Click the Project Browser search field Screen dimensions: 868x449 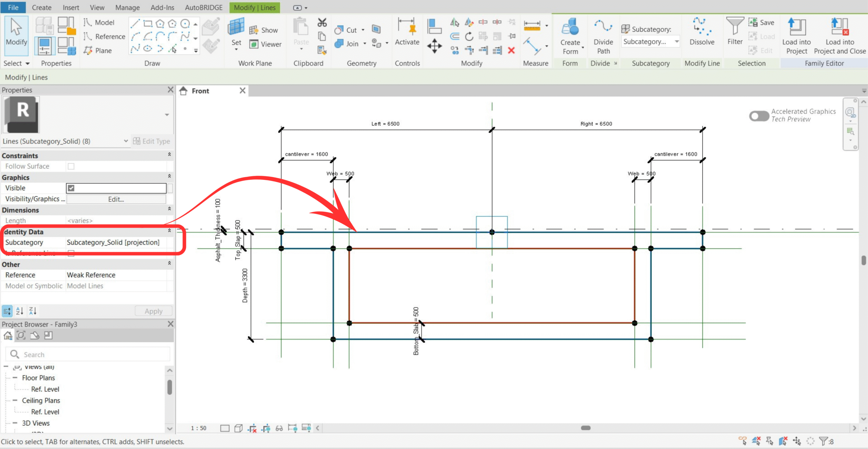tap(88, 354)
